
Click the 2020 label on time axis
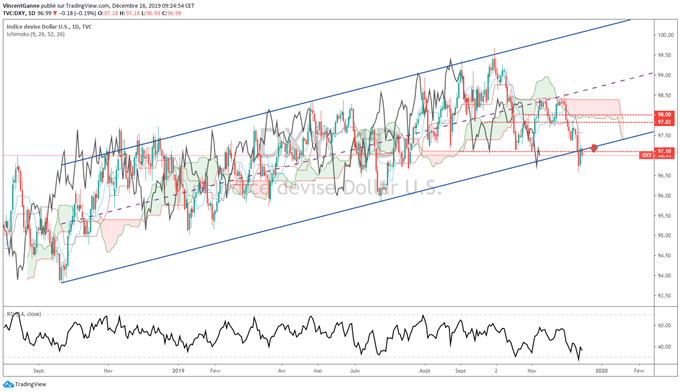coord(601,371)
